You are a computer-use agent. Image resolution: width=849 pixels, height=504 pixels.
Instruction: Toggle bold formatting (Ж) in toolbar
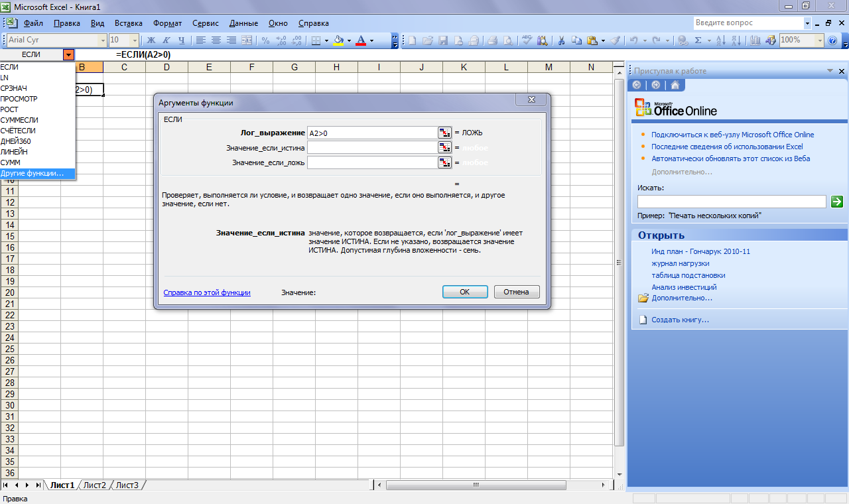pyautogui.click(x=151, y=40)
